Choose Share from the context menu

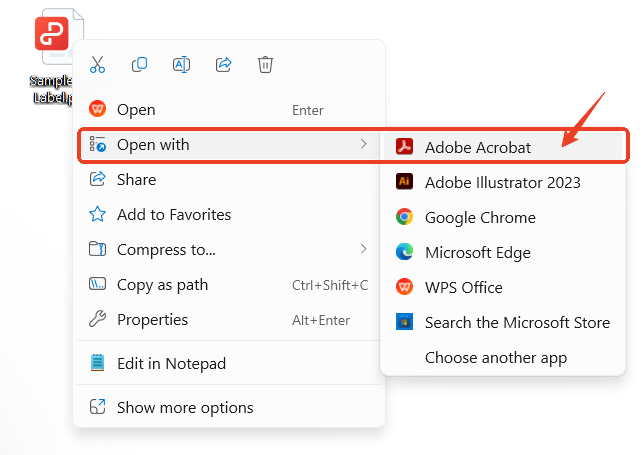click(229, 179)
